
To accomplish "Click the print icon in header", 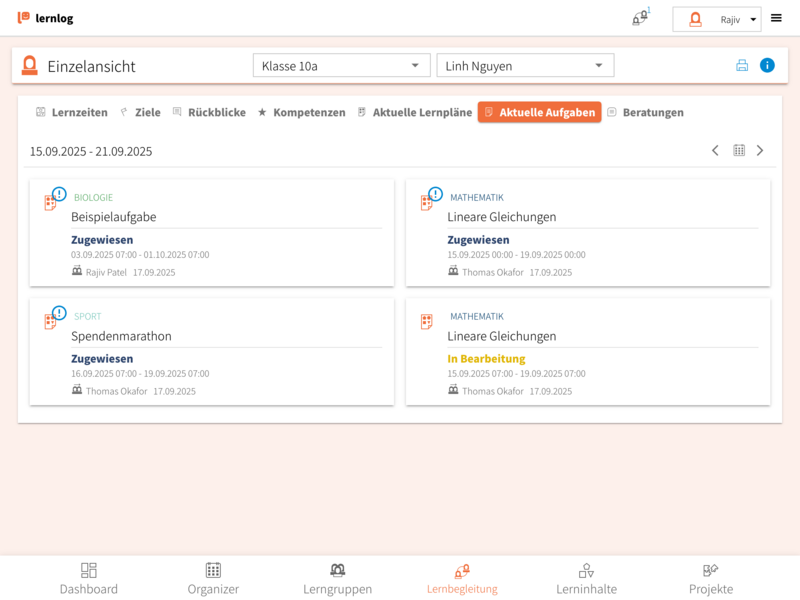I will pyautogui.click(x=742, y=66).
